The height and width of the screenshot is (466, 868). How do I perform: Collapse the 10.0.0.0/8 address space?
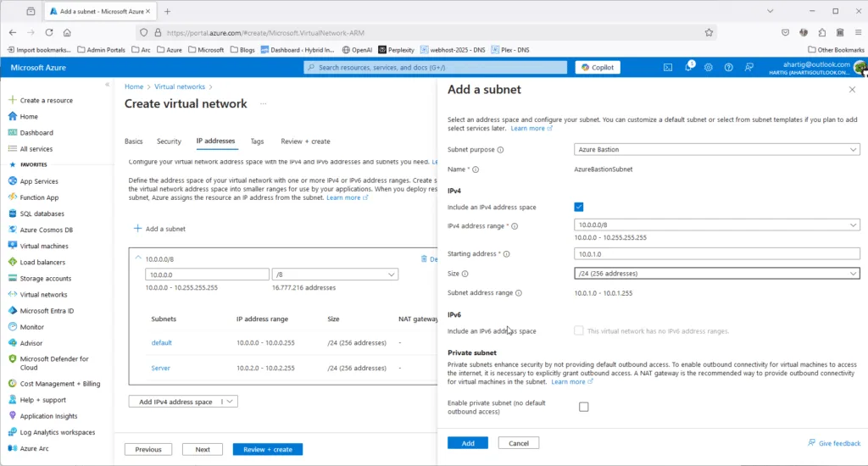coord(138,258)
